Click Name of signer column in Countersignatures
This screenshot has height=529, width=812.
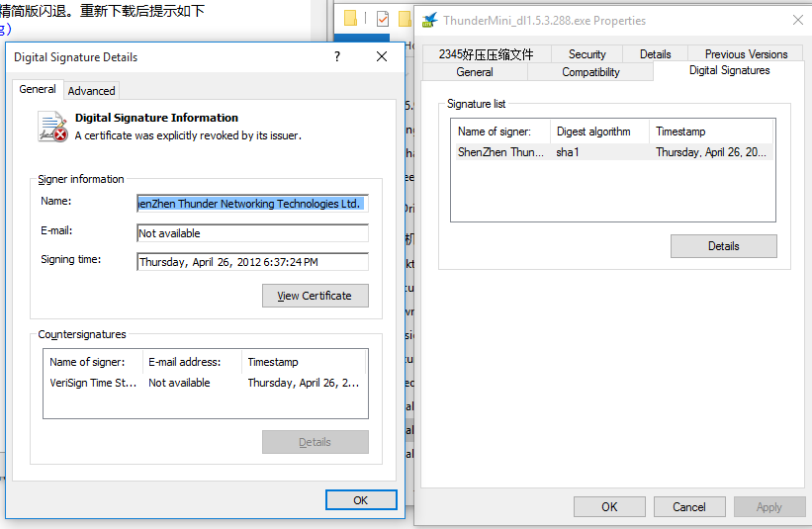click(94, 362)
